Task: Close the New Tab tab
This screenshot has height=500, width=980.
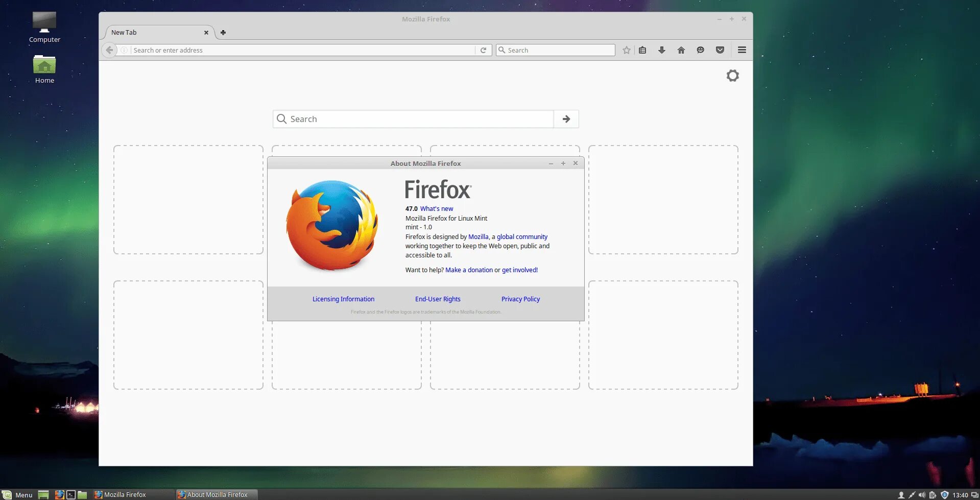Action: pos(206,32)
